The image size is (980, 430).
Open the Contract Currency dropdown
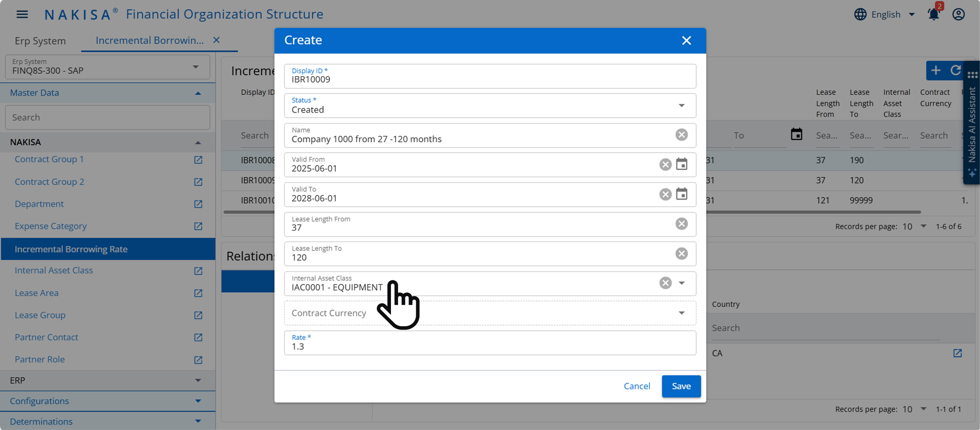point(681,313)
